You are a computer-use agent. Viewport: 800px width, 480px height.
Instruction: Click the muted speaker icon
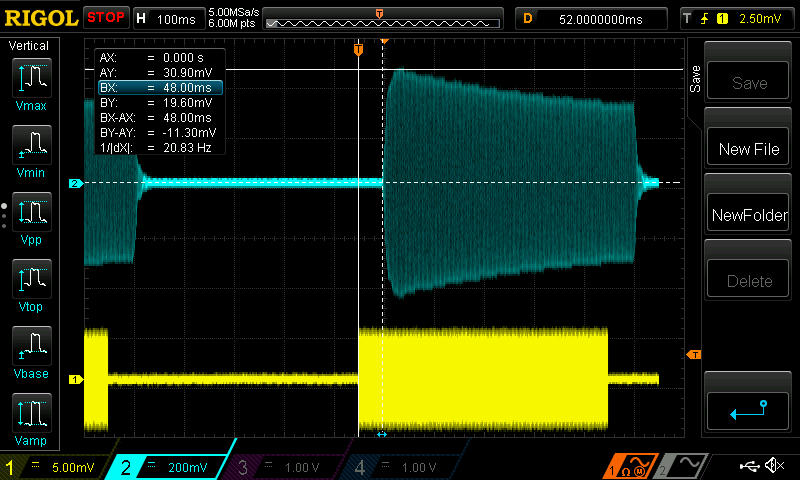773,466
